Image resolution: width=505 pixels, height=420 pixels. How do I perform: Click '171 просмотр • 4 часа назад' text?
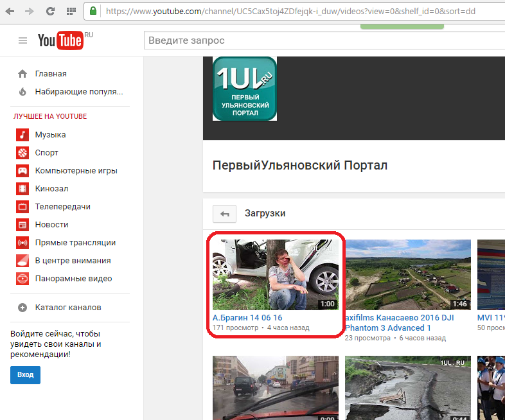click(261, 328)
